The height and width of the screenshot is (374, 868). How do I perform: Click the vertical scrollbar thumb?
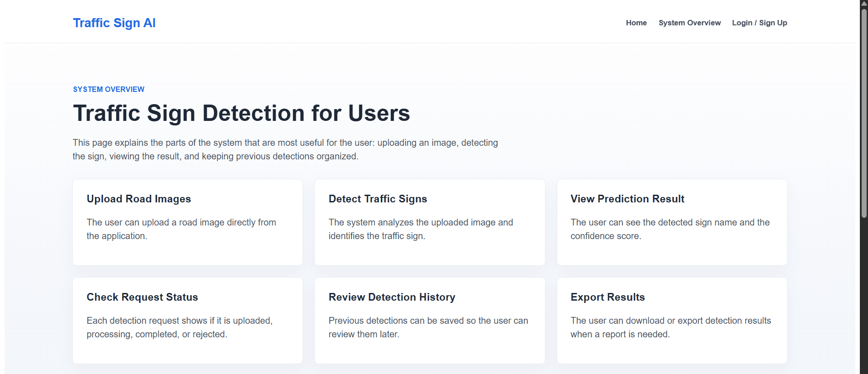coord(864,113)
